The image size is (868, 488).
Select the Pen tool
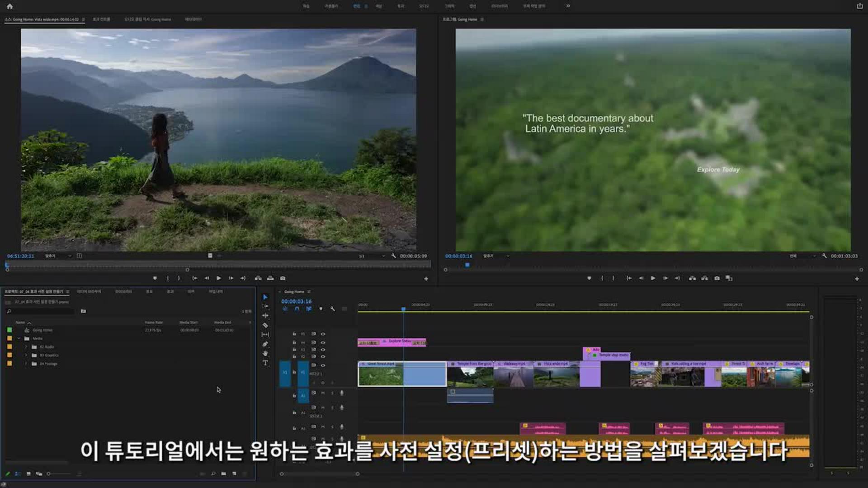(x=265, y=344)
